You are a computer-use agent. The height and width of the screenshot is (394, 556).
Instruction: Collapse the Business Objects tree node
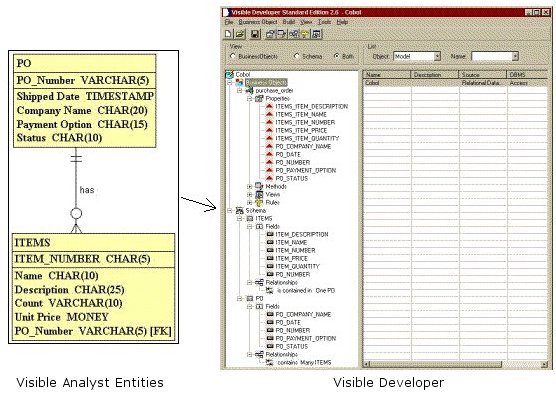click(x=229, y=83)
